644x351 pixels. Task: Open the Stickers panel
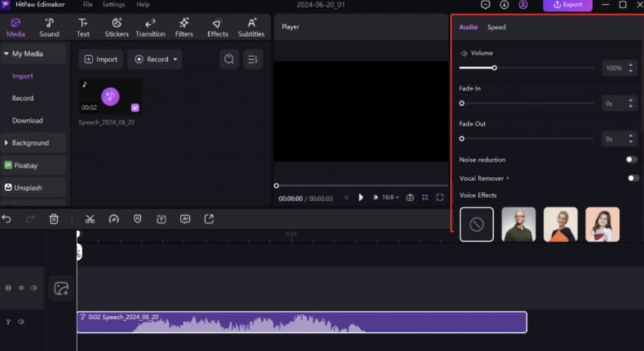click(x=116, y=28)
